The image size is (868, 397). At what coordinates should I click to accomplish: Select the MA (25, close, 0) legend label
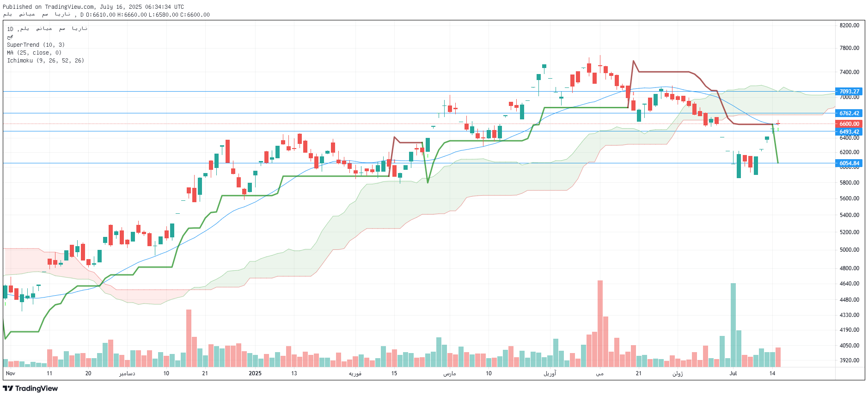tap(34, 53)
